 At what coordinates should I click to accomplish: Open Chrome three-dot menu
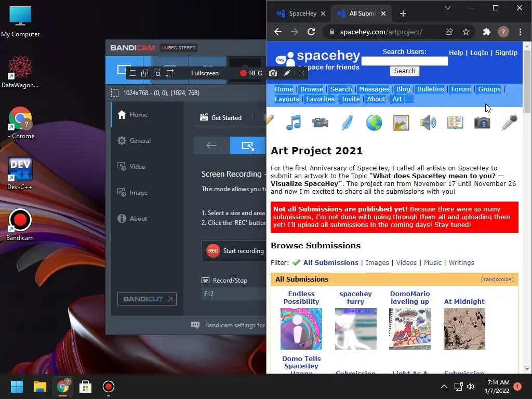520,32
